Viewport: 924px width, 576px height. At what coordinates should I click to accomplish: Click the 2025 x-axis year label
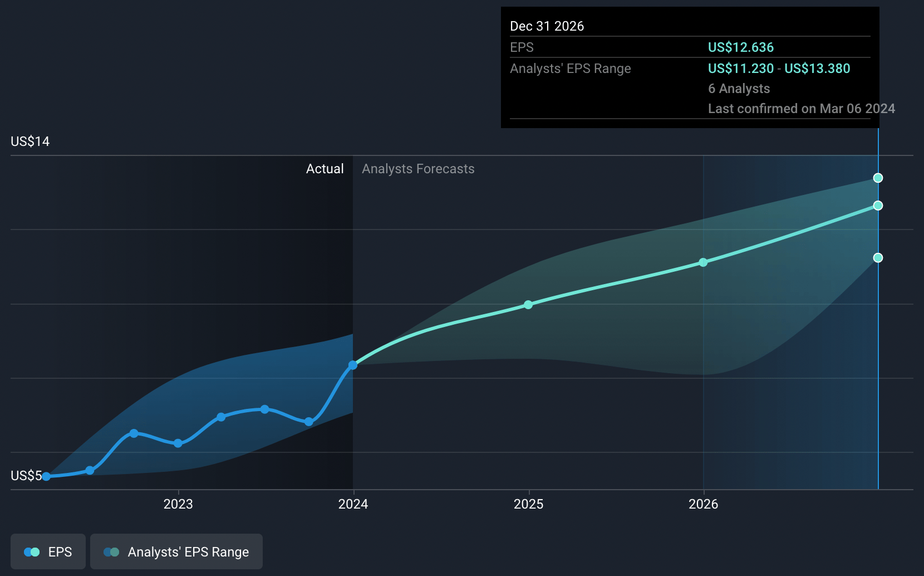tap(528, 504)
